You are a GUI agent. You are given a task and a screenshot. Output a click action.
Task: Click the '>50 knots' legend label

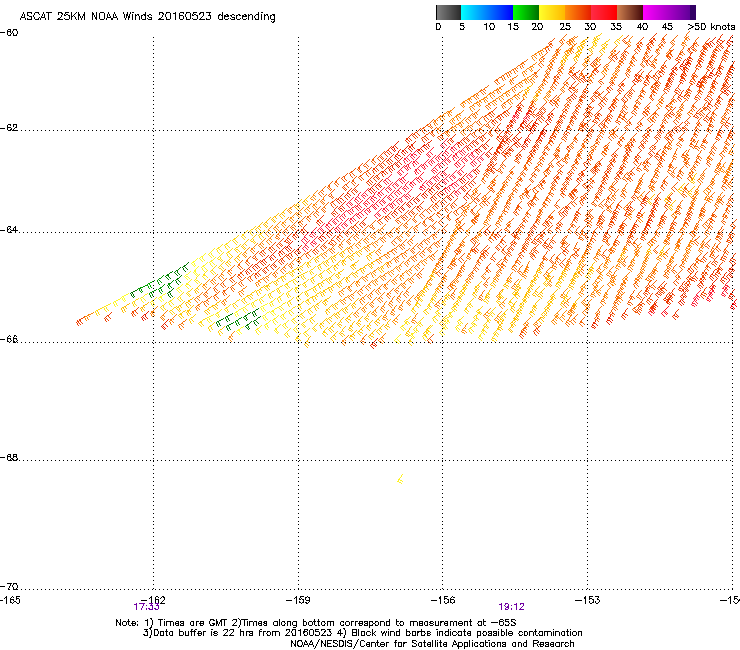pos(711,27)
